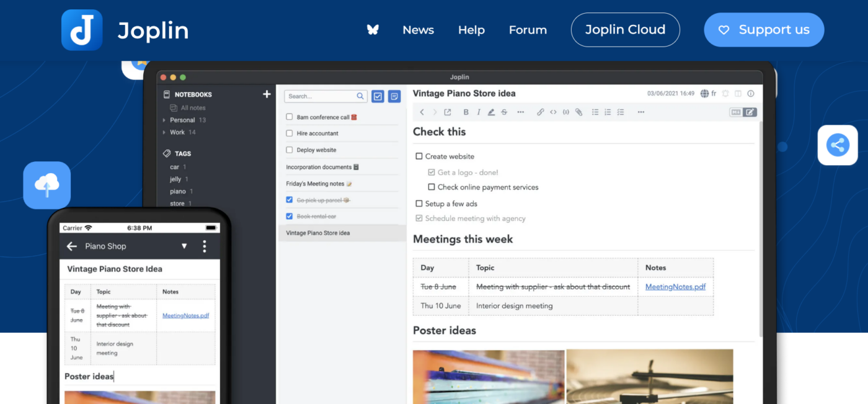Switch to Markdown editor toggle
This screenshot has width=868, height=404.
coord(736,112)
